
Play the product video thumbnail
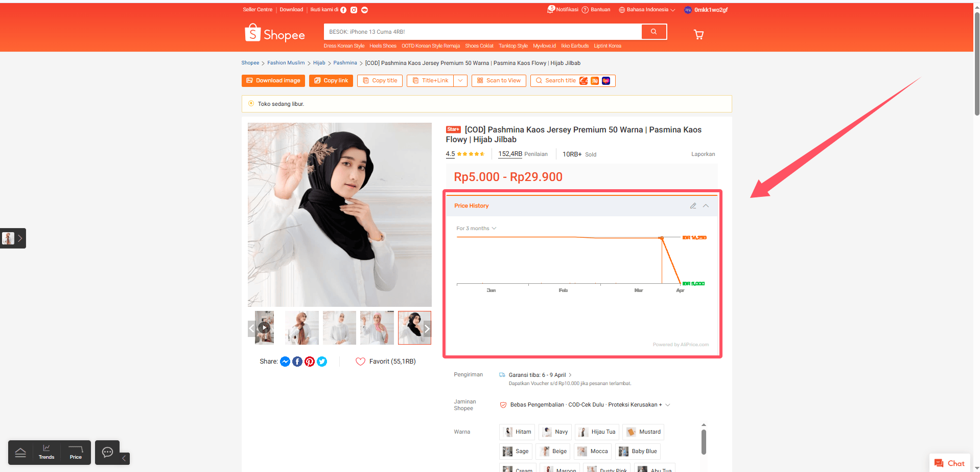click(264, 327)
